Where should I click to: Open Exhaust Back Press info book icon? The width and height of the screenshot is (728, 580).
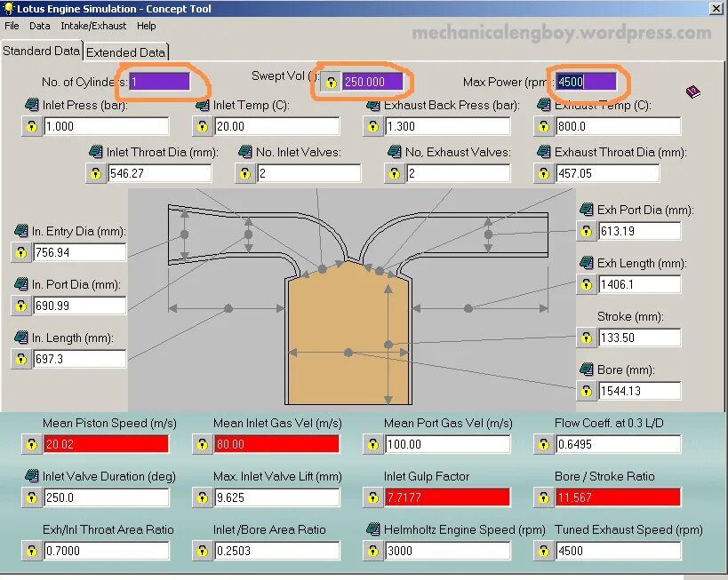click(373, 105)
